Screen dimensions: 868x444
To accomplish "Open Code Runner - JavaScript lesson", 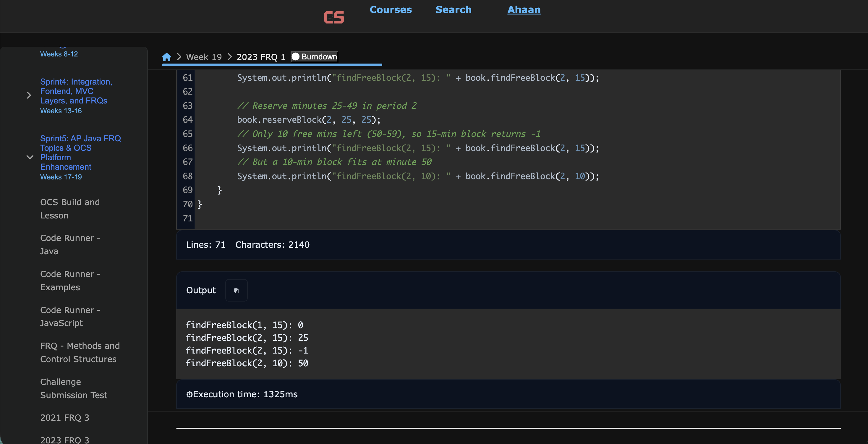I will pos(70,316).
